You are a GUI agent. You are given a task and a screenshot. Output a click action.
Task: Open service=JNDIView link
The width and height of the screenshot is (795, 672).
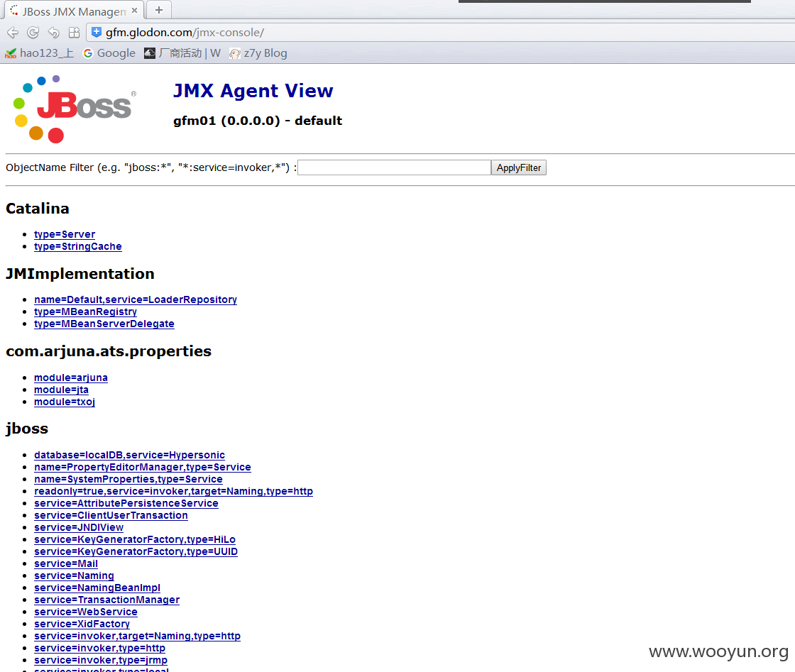(x=79, y=527)
